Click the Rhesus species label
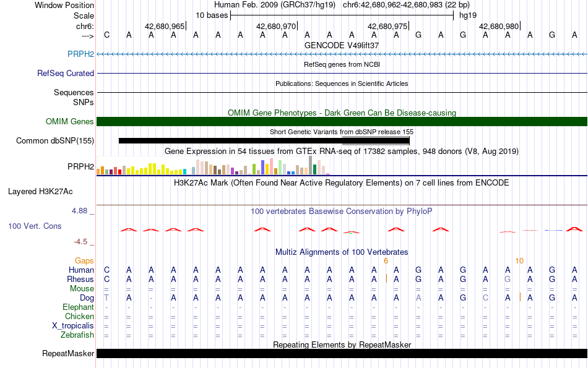Image resolution: width=588 pixels, height=368 pixels. (x=80, y=279)
